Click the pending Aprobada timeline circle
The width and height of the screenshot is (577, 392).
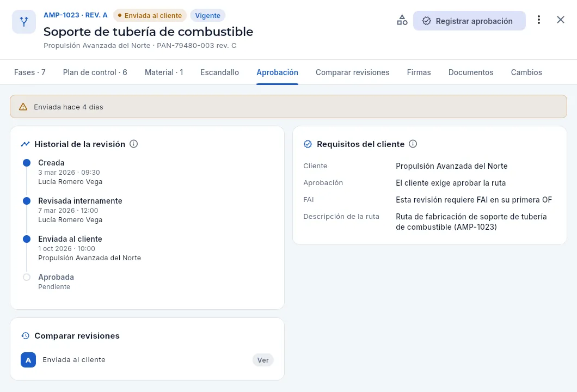click(x=27, y=277)
